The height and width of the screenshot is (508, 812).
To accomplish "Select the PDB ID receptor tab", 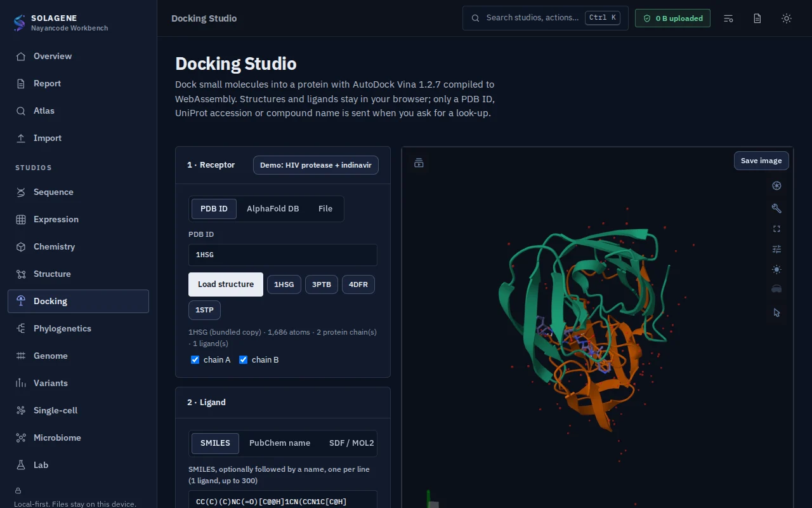I will 214,209.
